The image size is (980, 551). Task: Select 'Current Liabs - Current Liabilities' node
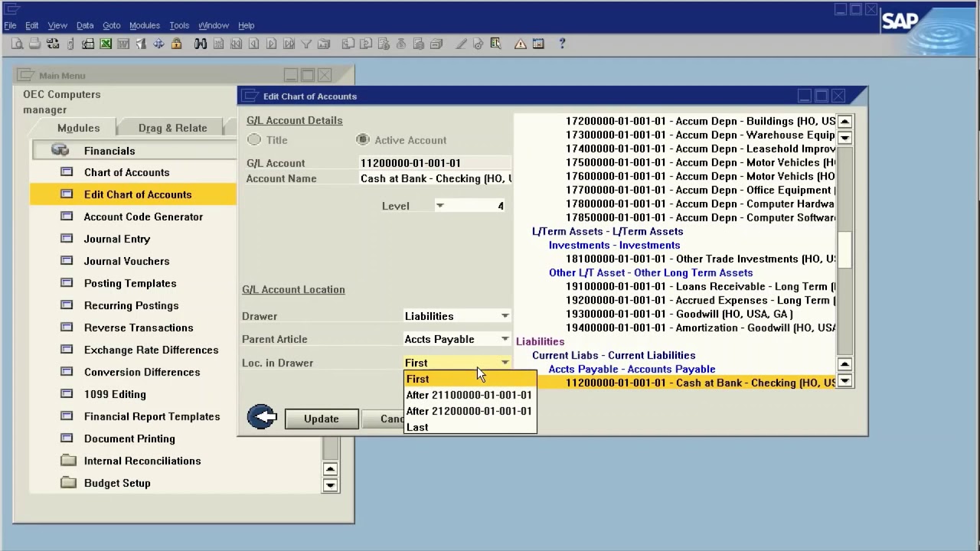[x=614, y=355]
